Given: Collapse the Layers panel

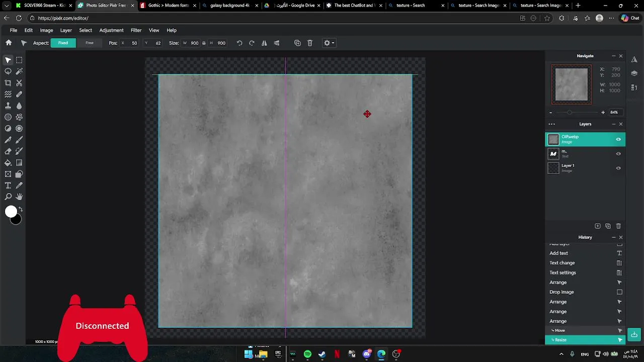Looking at the screenshot, I should coord(613,124).
